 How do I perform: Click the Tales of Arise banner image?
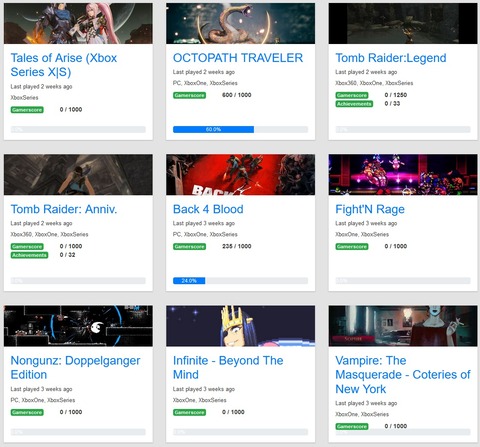pyautogui.click(x=78, y=23)
